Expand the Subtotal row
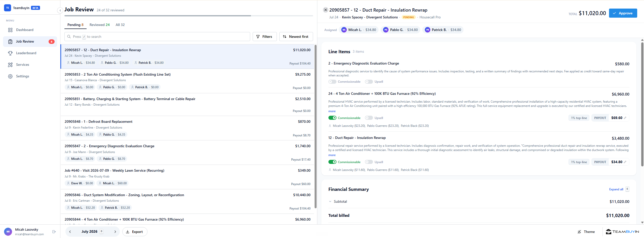The height and width of the screenshot is (238, 644). coord(479,201)
